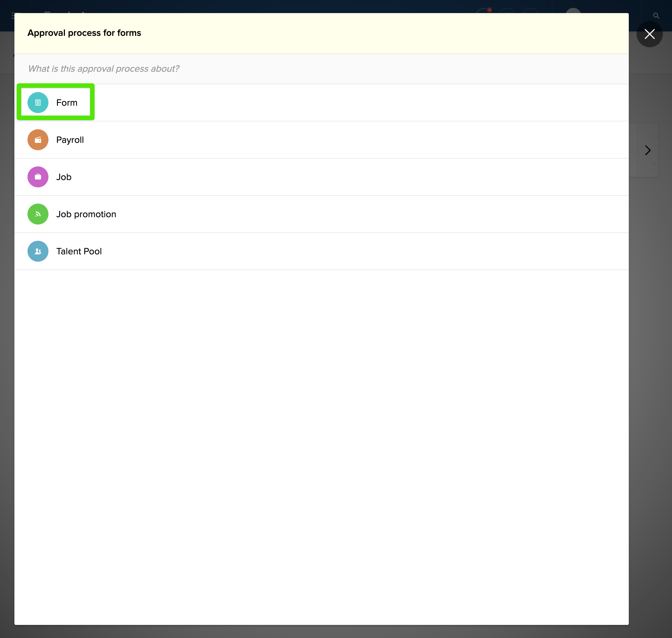Click the 'Approval process for forms' title
The height and width of the screenshot is (638, 672).
(x=84, y=33)
